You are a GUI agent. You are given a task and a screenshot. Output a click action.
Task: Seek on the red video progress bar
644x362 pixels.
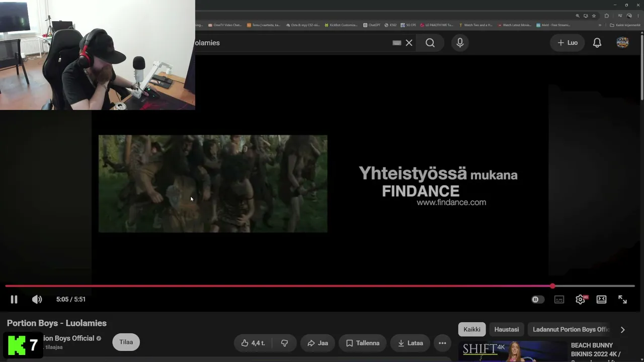point(320,286)
